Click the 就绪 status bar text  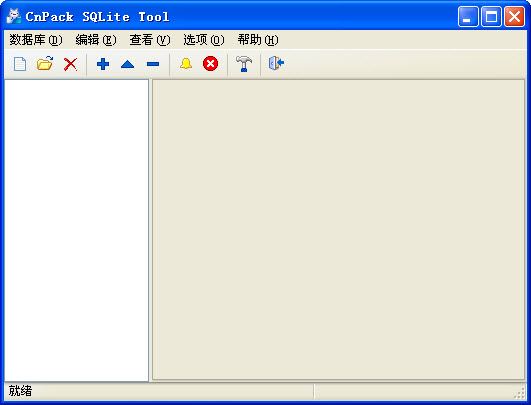point(20,391)
